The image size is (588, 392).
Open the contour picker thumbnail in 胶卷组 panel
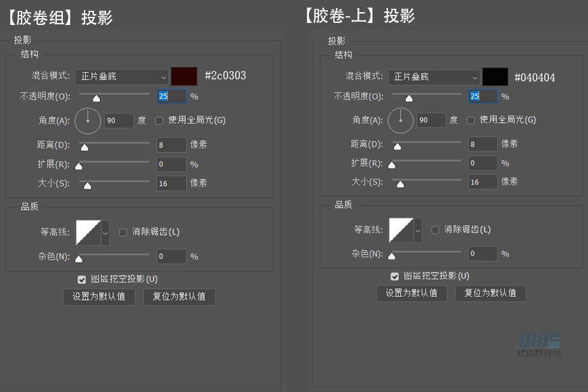click(x=87, y=231)
